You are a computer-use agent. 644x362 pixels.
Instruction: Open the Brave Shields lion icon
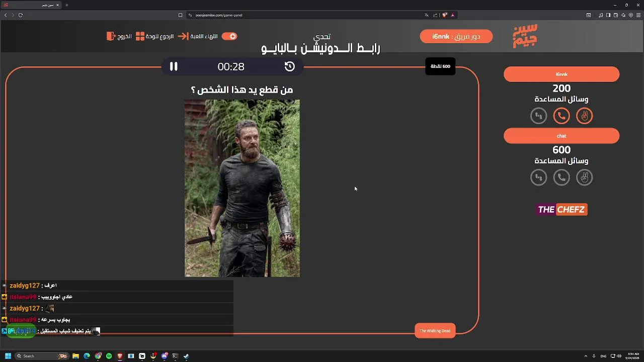point(444,15)
